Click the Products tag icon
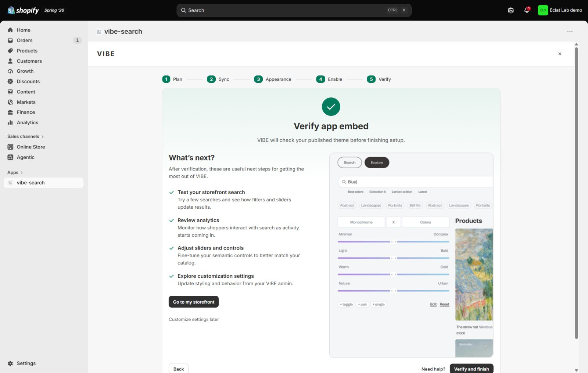The height and width of the screenshot is (373, 588). [10, 51]
